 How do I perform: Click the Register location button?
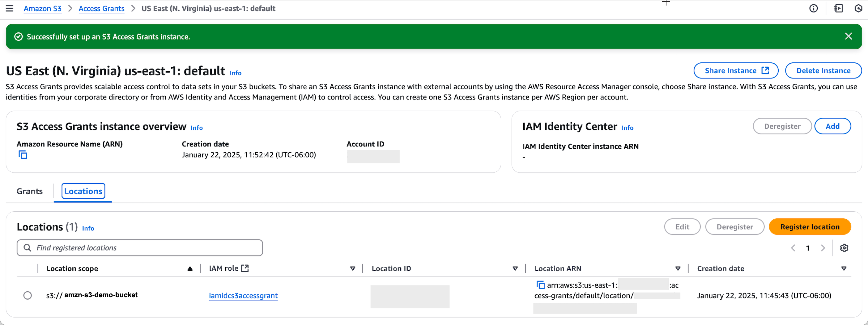tap(810, 227)
